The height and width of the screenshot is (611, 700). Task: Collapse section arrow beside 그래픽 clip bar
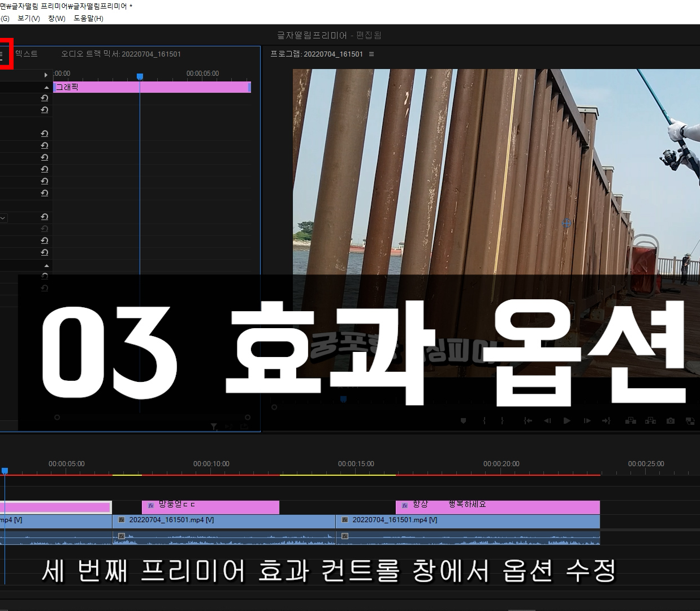click(x=47, y=88)
